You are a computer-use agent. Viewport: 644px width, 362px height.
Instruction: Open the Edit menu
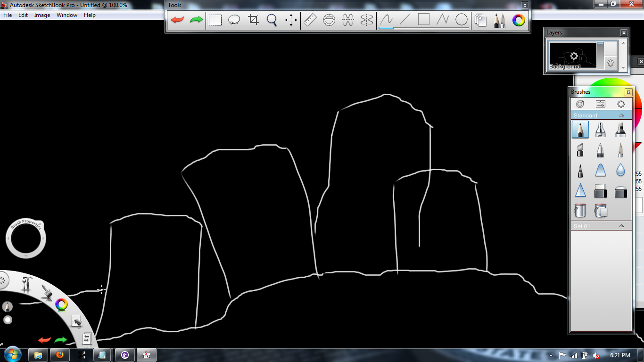(x=23, y=15)
